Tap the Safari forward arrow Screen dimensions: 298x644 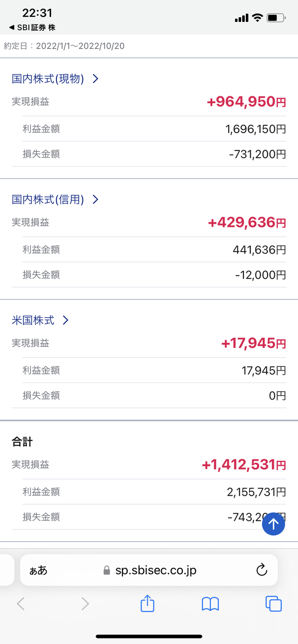click(x=85, y=604)
